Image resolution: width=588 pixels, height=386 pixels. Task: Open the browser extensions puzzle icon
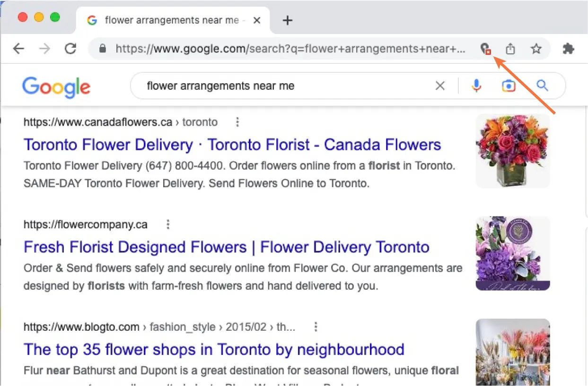568,48
